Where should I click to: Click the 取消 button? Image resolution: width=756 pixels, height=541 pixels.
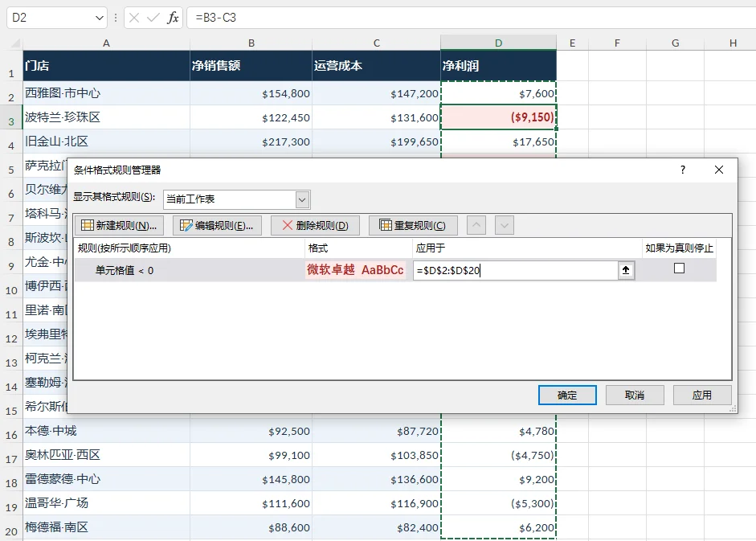[x=635, y=396]
